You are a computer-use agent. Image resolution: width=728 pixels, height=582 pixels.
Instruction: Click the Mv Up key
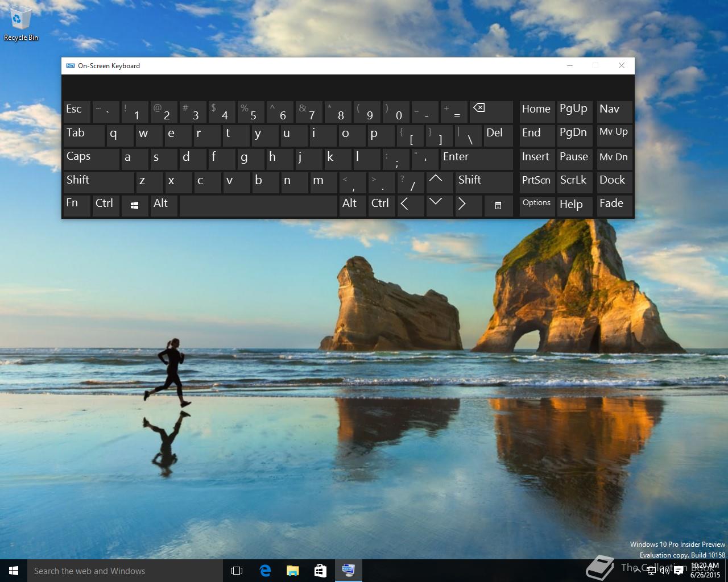614,135
